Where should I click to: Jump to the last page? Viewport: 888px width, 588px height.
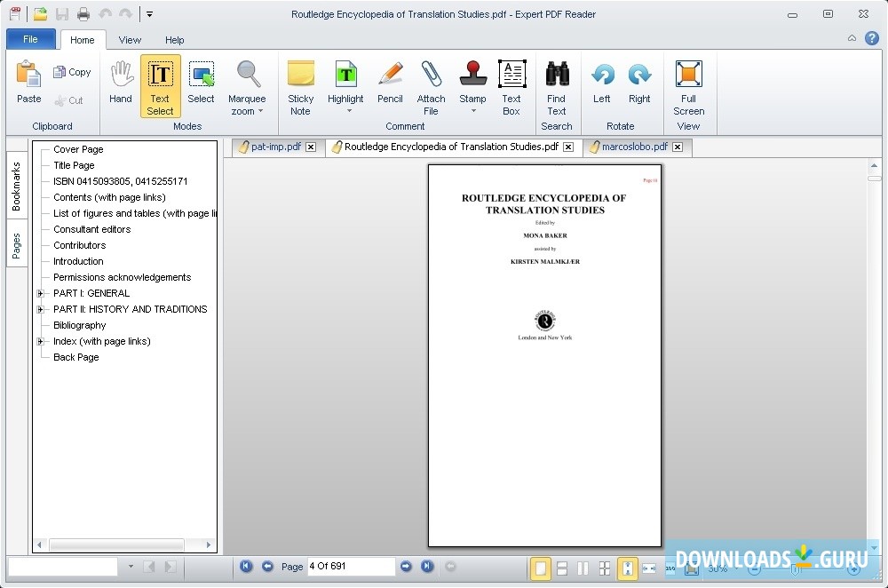point(427,566)
